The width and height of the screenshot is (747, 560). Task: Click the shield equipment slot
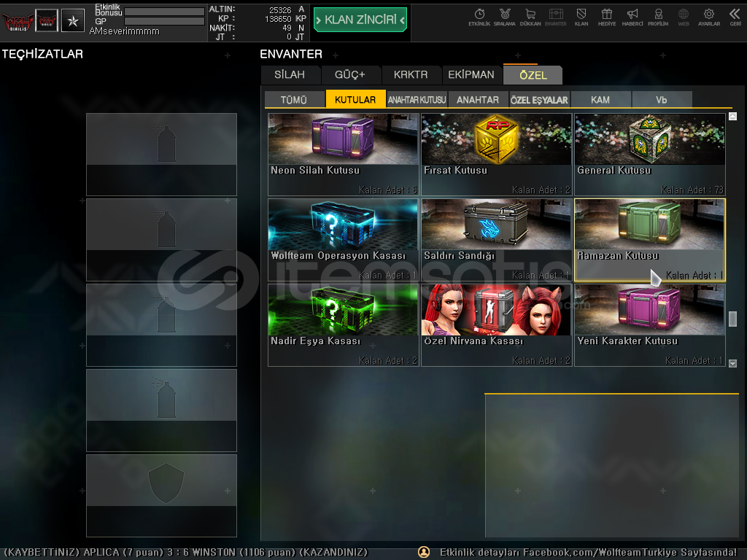click(x=161, y=495)
